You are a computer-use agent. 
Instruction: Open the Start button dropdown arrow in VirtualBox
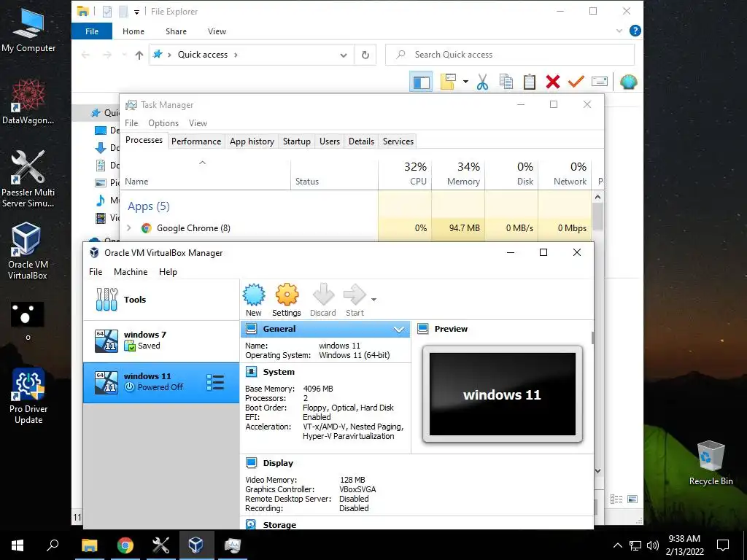[374, 300]
